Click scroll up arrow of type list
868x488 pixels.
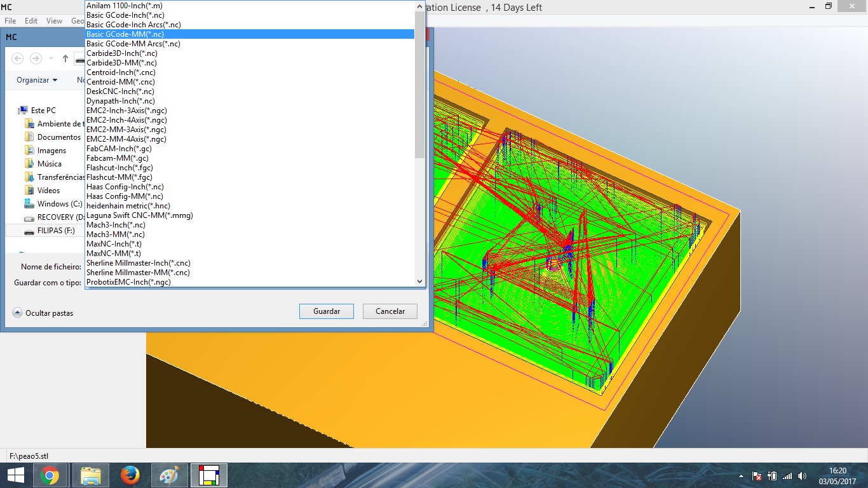click(x=419, y=6)
